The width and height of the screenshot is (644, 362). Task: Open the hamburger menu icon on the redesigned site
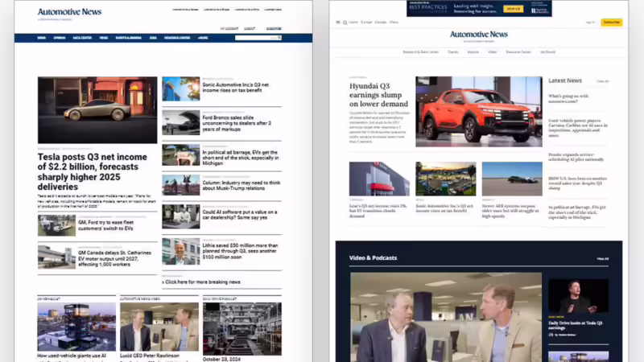click(x=338, y=23)
